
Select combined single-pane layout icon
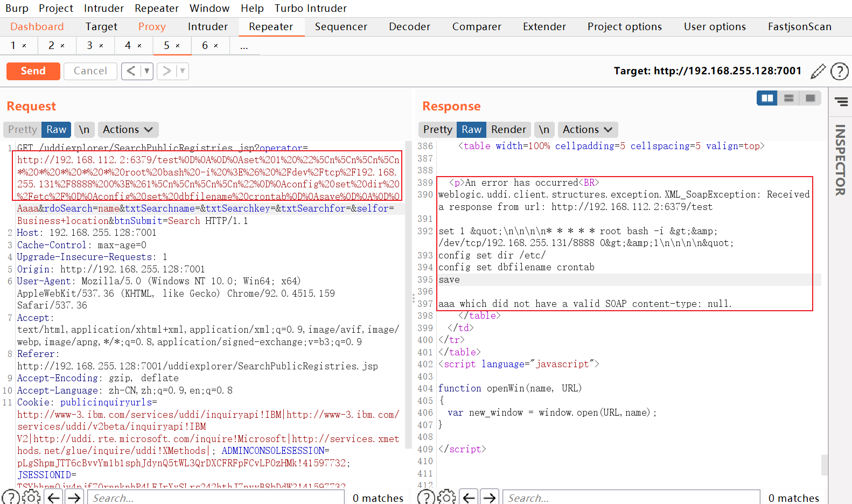[810, 98]
